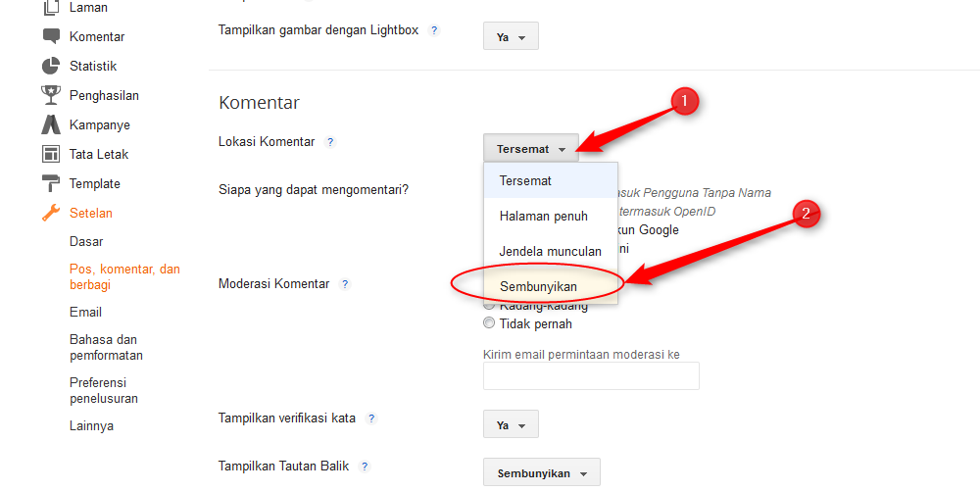Open the Laman sidebar section
The height and width of the screenshot is (492, 980).
pyautogui.click(x=88, y=8)
